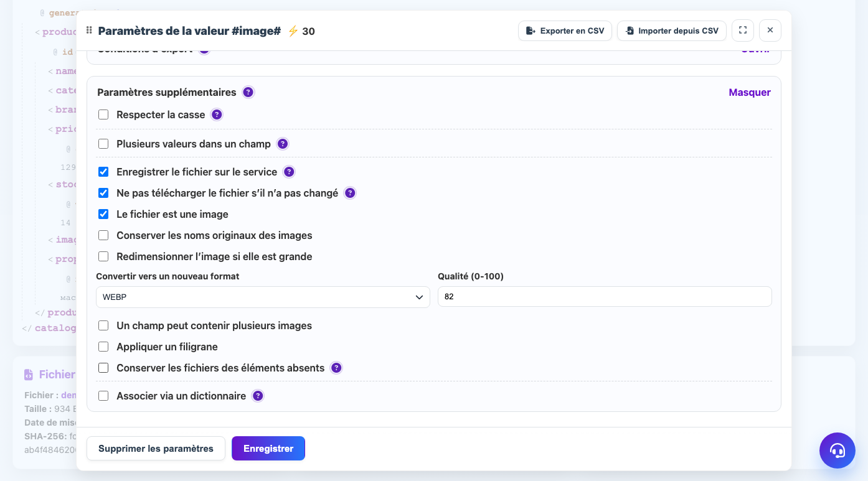
Task: Enable Appliquer un filigrane checkbox
Action: tap(103, 347)
